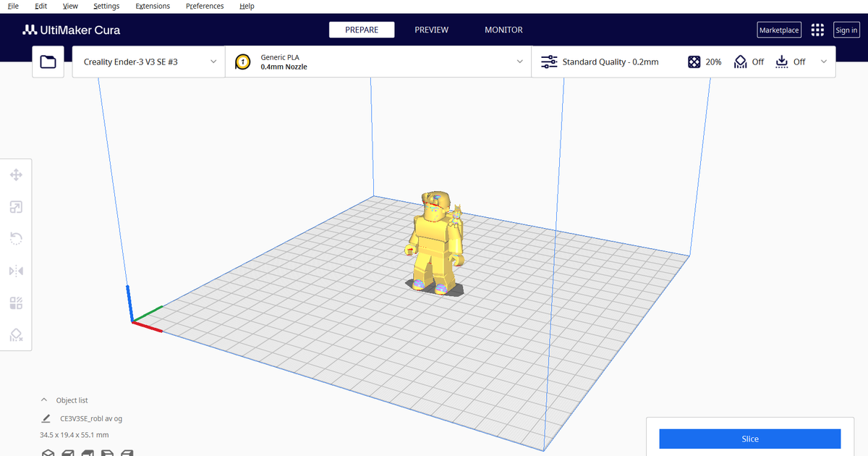Image resolution: width=868 pixels, height=456 pixels.
Task: Open the Help menu
Action: coord(247,6)
